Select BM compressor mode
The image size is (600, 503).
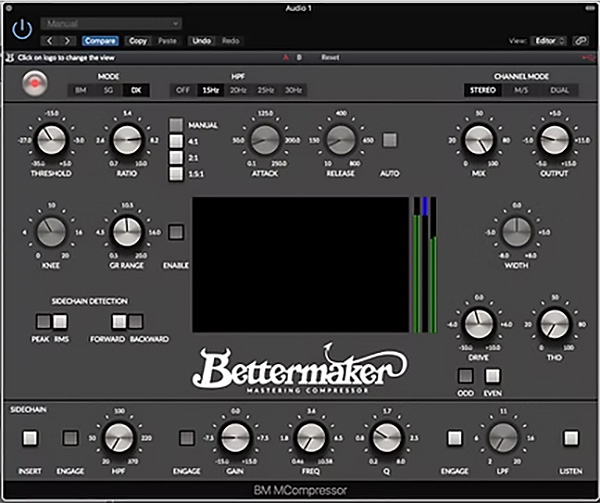(x=81, y=90)
